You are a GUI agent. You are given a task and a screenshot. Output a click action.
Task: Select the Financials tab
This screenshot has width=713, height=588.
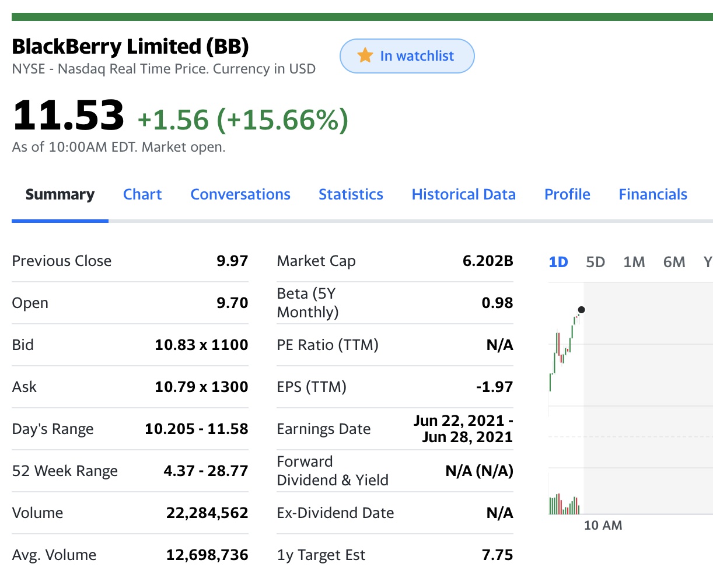pyautogui.click(x=653, y=194)
